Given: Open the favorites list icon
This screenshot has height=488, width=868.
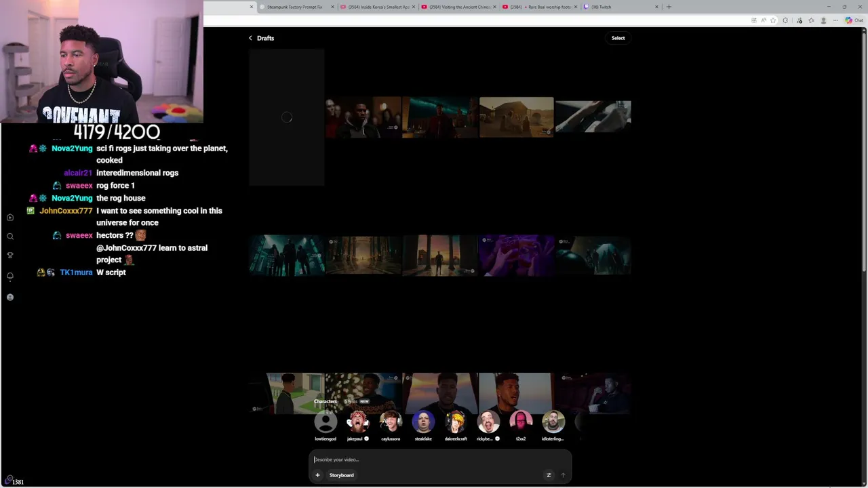Looking at the screenshot, I should (812, 20).
